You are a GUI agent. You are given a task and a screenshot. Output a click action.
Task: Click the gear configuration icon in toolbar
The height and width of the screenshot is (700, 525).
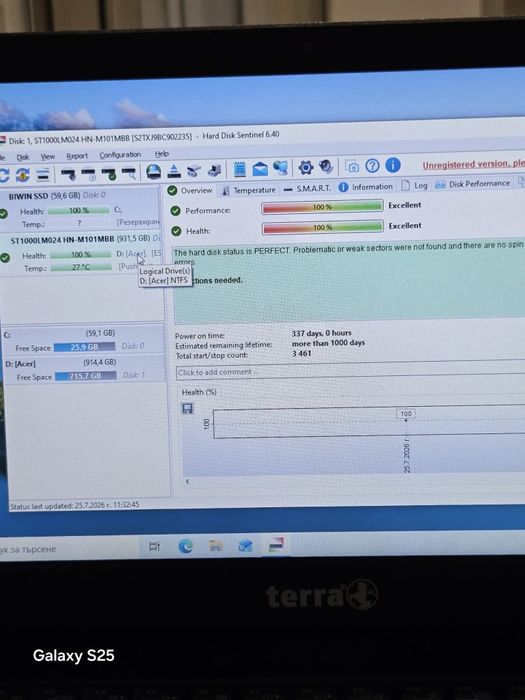click(306, 167)
